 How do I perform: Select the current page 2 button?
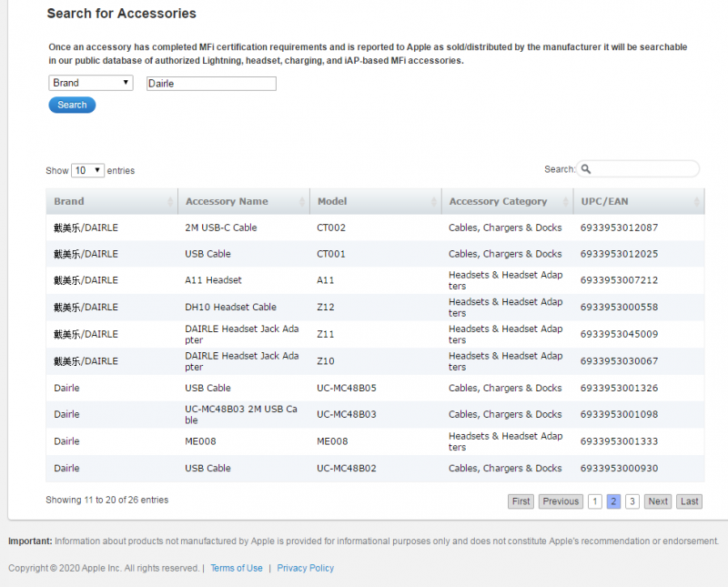click(613, 501)
